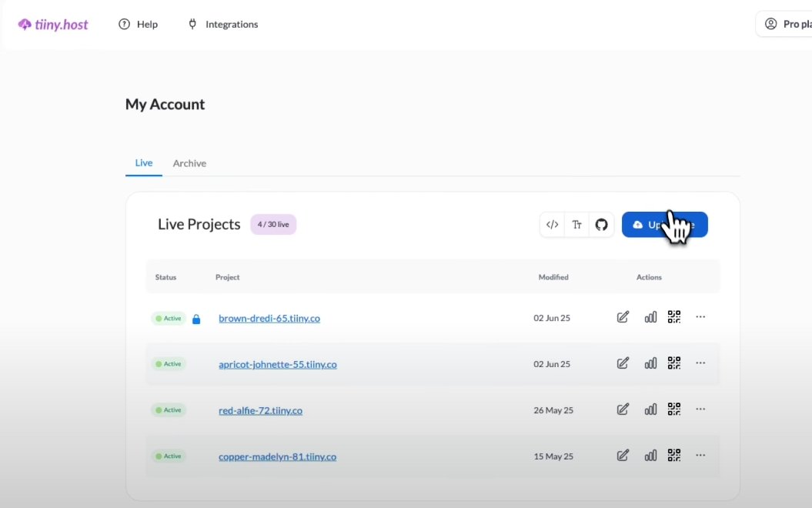Open apricot-johnette-55.tiiny.co link
Viewport: 812px width, 508px height.
click(x=277, y=364)
